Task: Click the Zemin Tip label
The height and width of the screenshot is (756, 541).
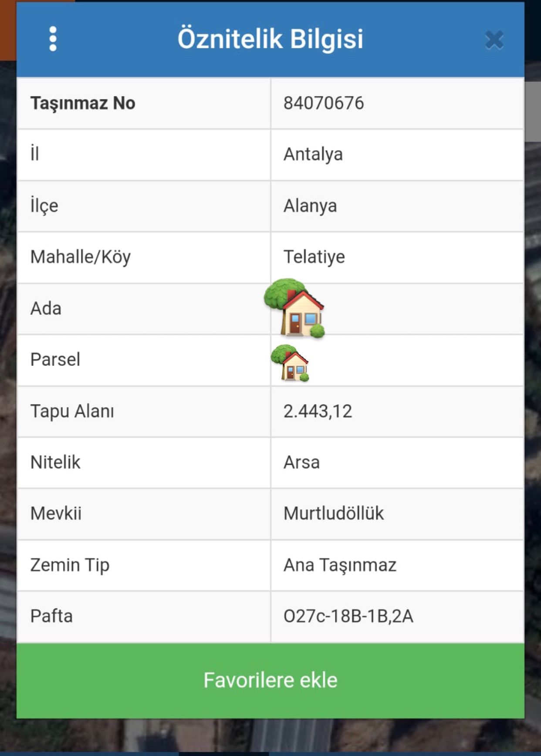Action: click(x=70, y=565)
